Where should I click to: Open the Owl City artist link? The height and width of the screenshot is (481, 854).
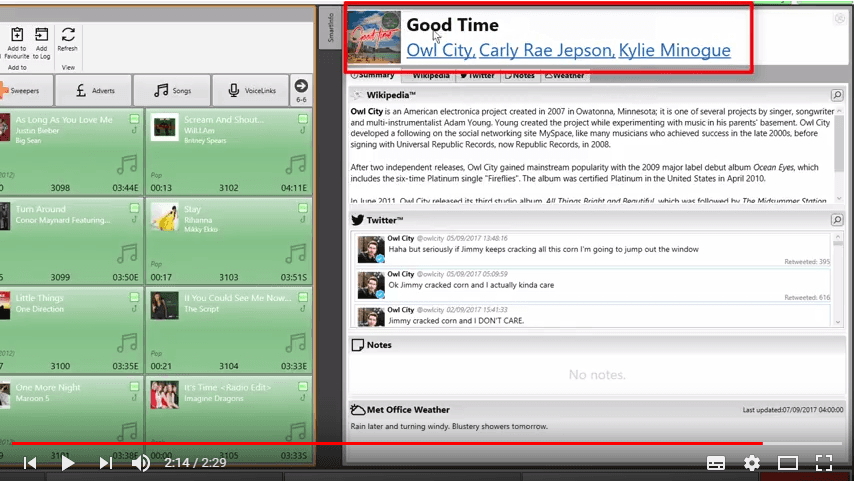(441, 50)
